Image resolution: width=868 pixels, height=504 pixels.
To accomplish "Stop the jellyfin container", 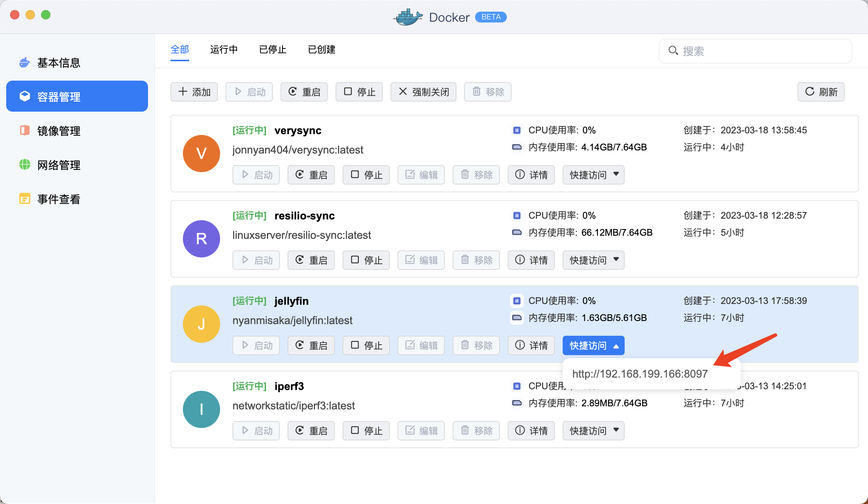I will [366, 345].
